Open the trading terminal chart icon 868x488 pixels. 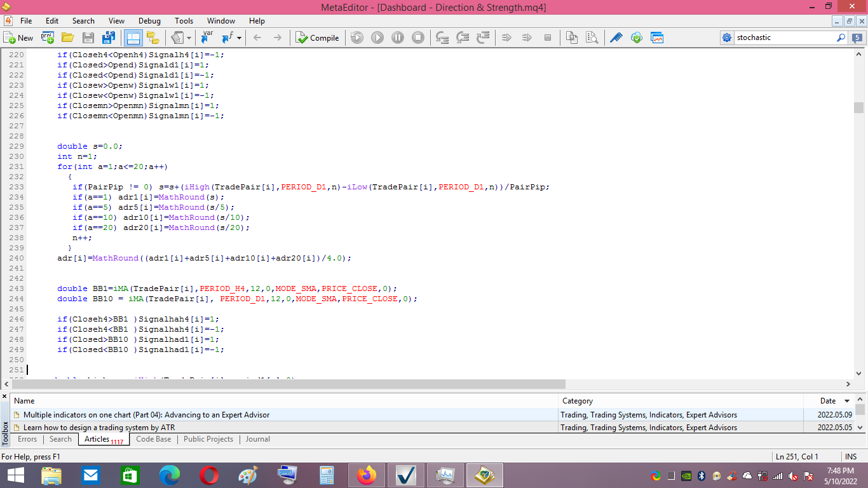656,38
